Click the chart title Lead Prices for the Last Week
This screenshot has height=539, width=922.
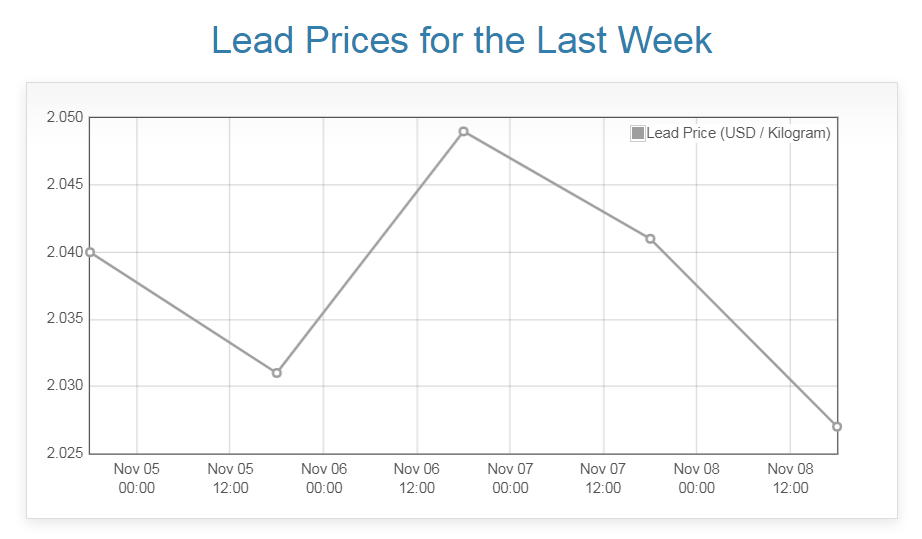461,41
